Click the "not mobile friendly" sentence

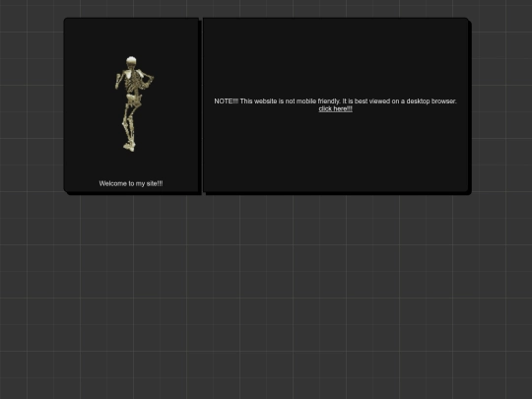pos(290,101)
